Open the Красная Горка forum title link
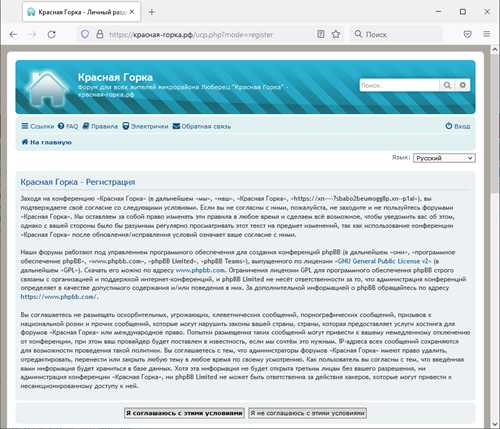Image resolution: width=500 pixels, height=429 pixels. click(x=115, y=77)
